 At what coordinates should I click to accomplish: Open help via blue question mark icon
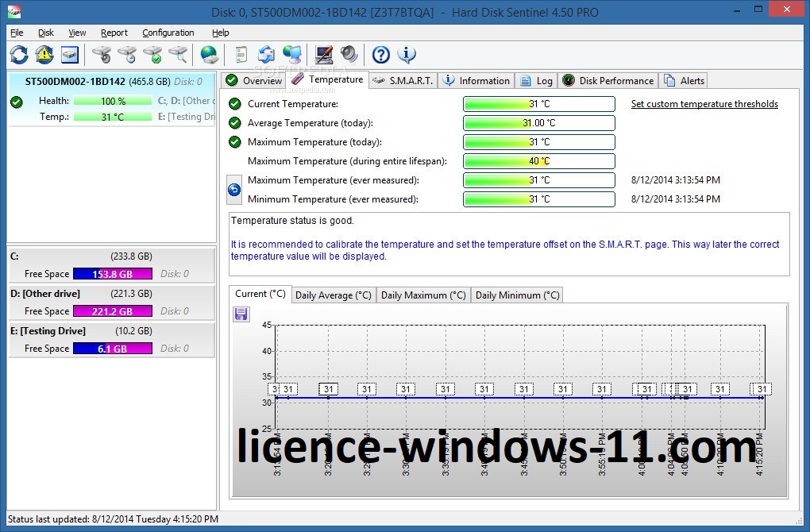point(381,54)
